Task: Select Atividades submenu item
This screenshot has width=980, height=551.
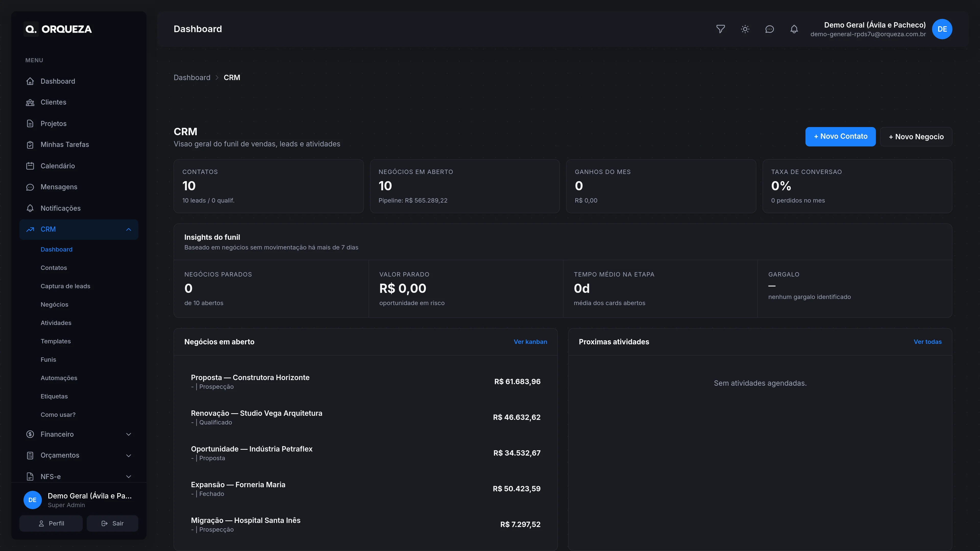Action: [x=56, y=323]
